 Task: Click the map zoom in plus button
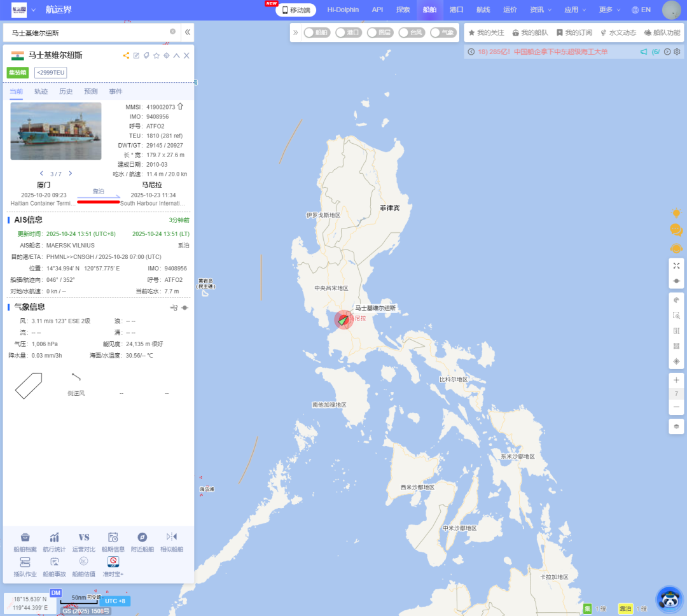(676, 380)
